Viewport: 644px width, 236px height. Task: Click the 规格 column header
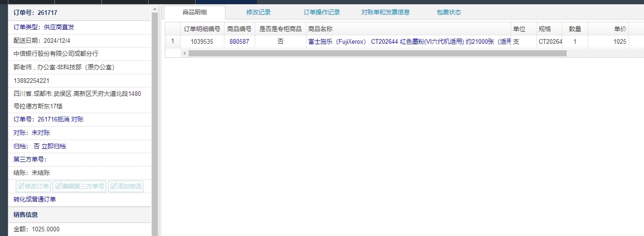[x=549, y=29]
